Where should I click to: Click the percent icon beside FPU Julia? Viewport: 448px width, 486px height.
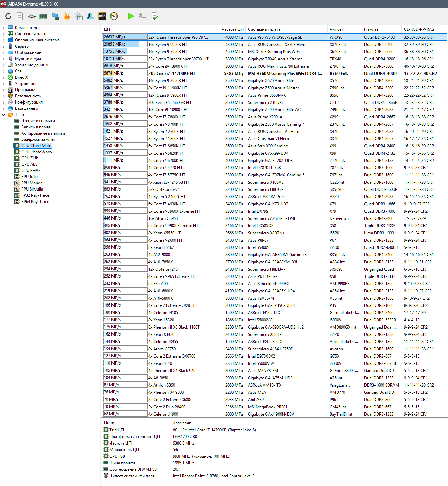click(17, 177)
